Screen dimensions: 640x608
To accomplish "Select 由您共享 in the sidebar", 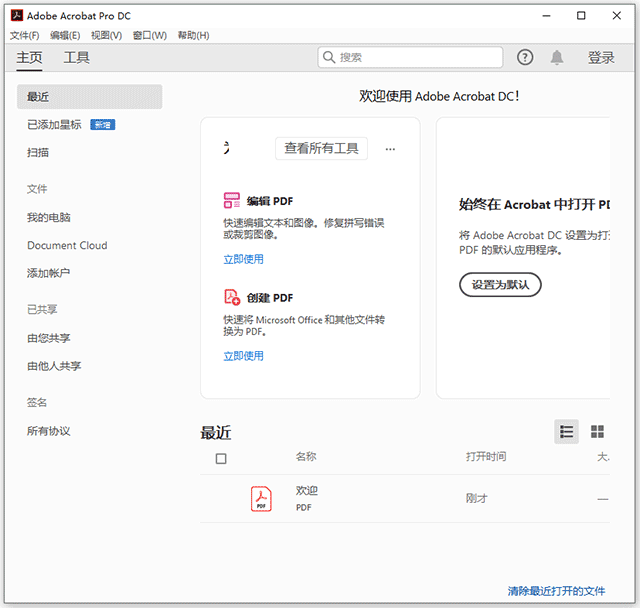I will pos(49,338).
